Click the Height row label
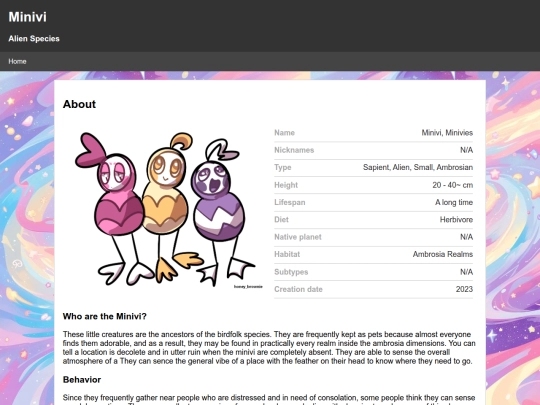Screen dimensions: 540x405 coord(286,185)
